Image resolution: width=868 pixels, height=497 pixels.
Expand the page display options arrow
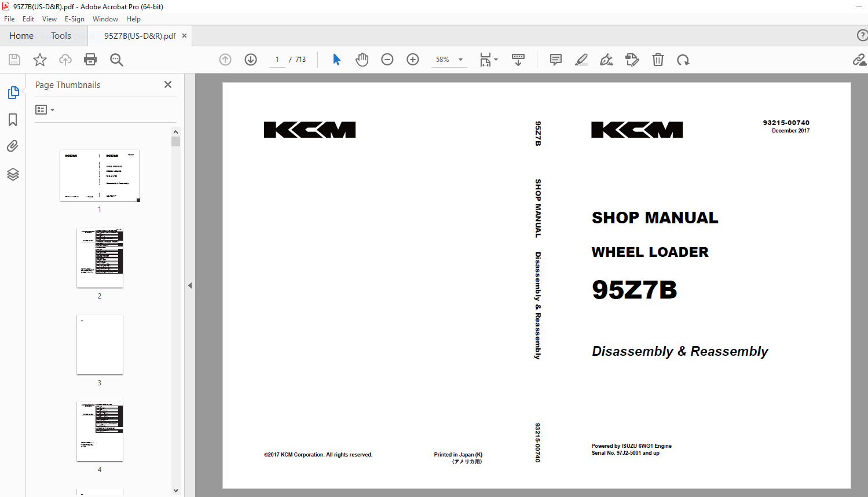[x=496, y=60]
